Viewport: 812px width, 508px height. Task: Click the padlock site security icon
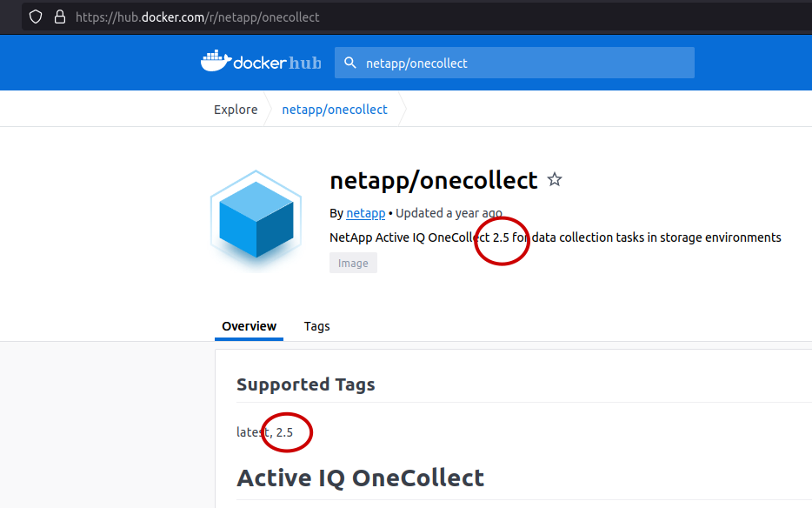coord(59,17)
